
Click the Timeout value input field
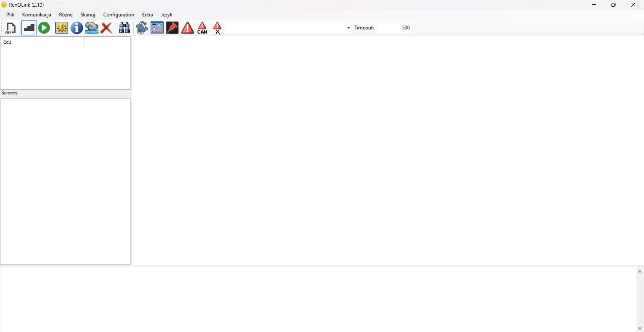tap(395, 28)
